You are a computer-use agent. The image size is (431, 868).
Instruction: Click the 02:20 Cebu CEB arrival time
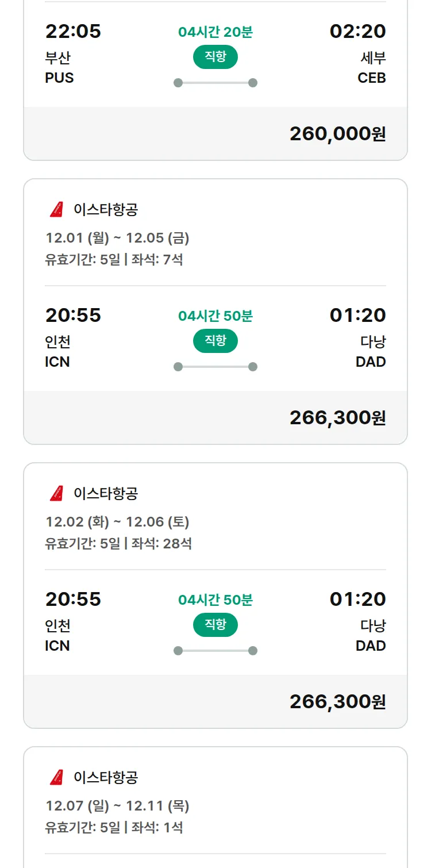(357, 32)
